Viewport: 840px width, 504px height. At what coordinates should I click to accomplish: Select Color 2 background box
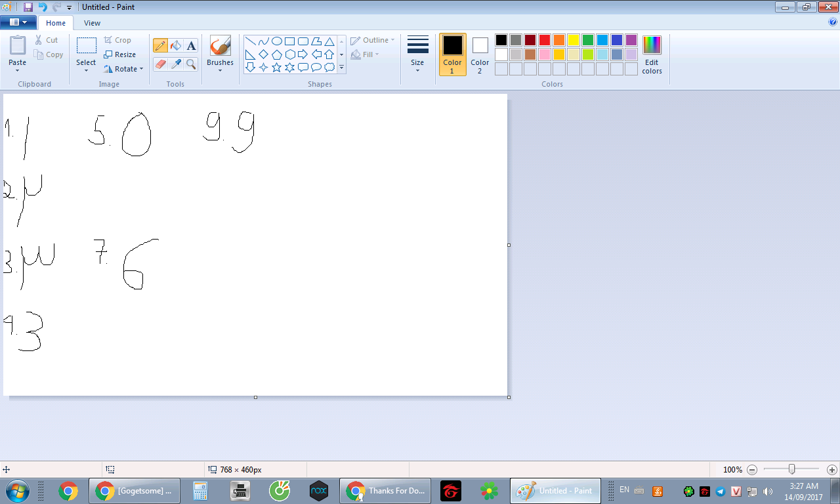coord(480,54)
